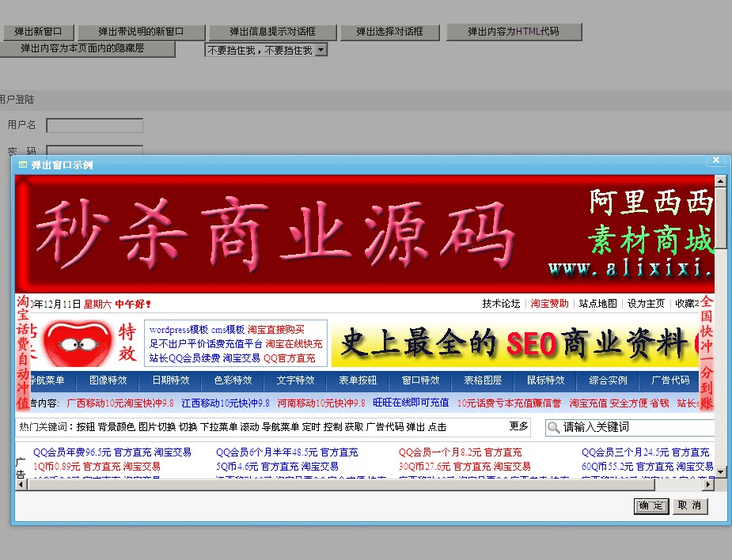Open the 技术论坛 link
Image resolution: width=732 pixels, height=560 pixels.
[501, 304]
